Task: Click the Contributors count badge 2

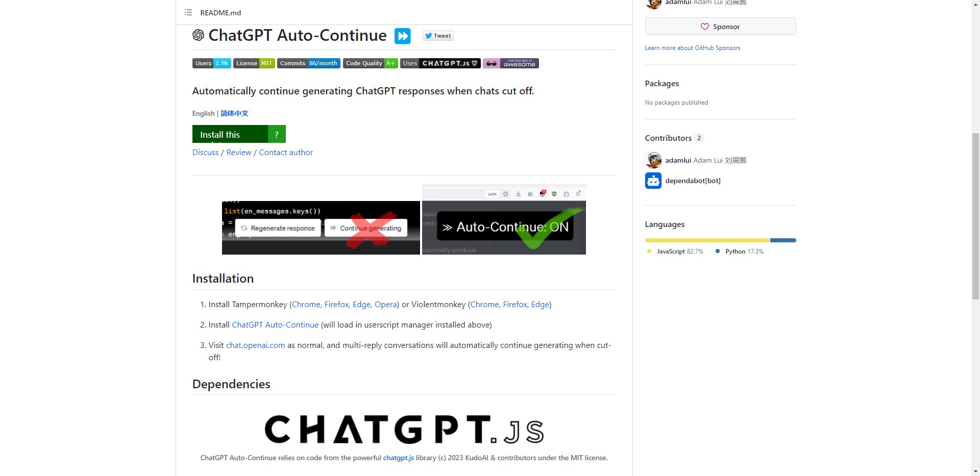Action: [x=699, y=138]
